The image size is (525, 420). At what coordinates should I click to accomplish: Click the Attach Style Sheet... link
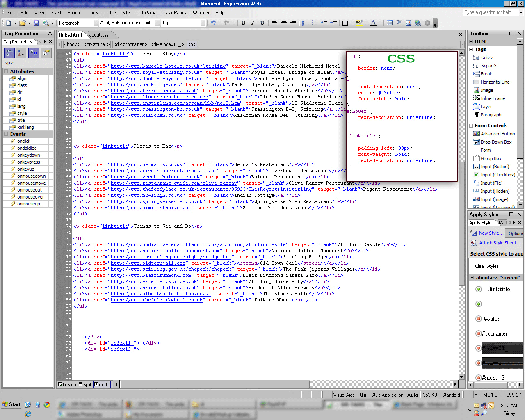point(500,243)
